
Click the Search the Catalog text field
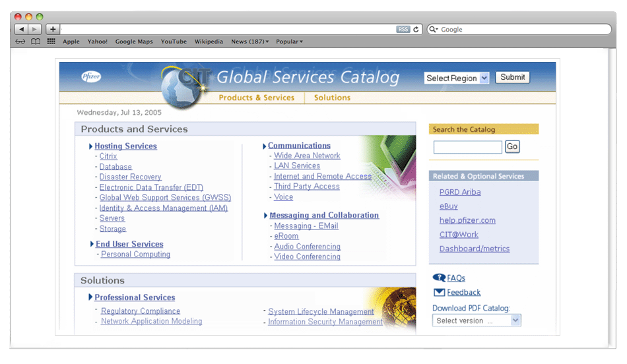pyautogui.click(x=467, y=147)
